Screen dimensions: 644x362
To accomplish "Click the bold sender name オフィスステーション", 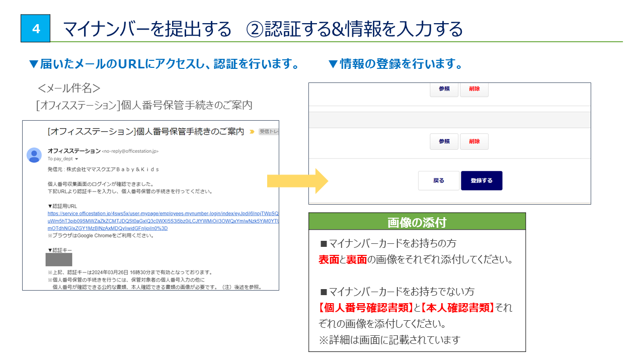I will (74, 151).
